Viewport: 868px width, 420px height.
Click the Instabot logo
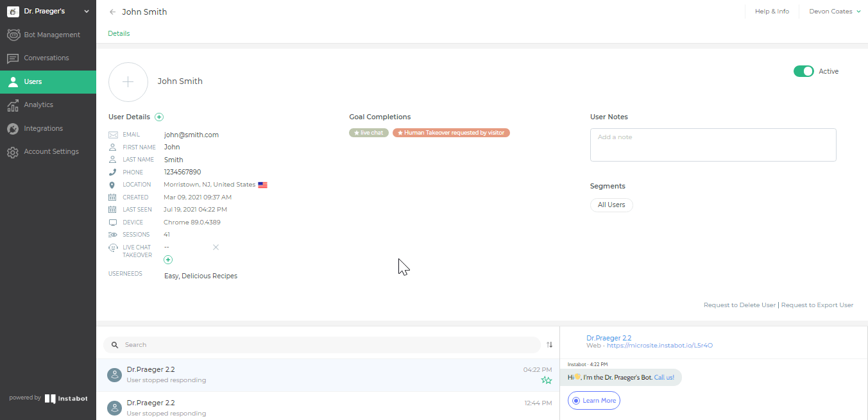click(66, 399)
